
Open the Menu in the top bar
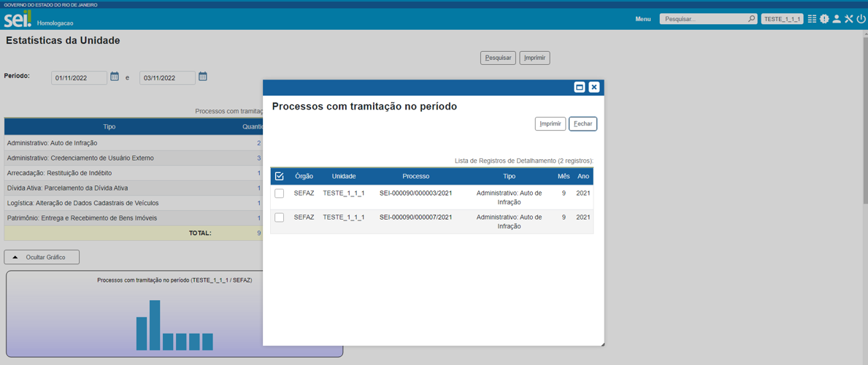642,19
